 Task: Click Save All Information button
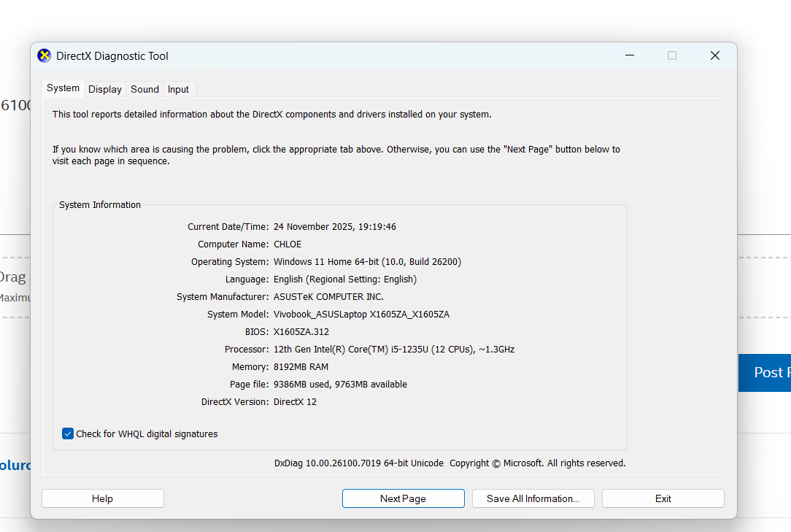click(x=533, y=498)
